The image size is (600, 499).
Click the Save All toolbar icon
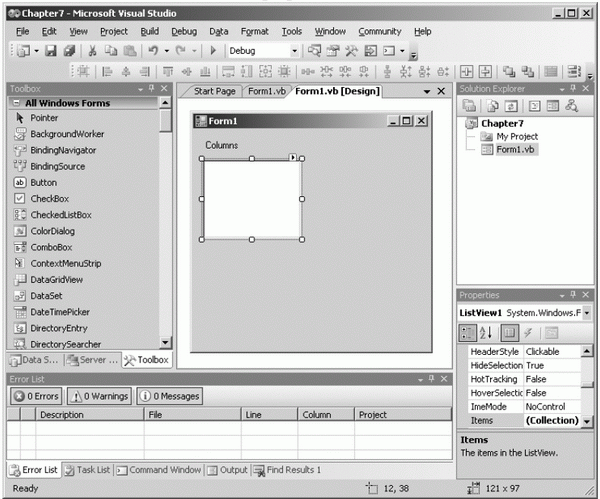click(69, 51)
